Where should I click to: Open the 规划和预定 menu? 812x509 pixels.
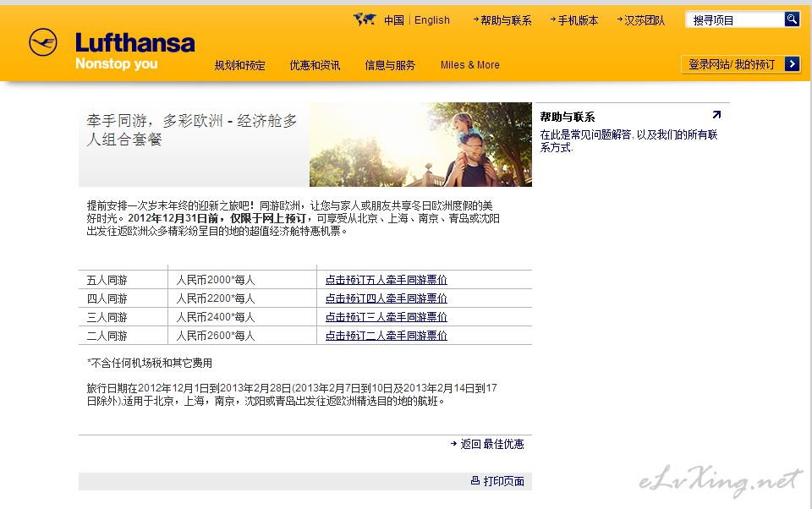coord(239,65)
